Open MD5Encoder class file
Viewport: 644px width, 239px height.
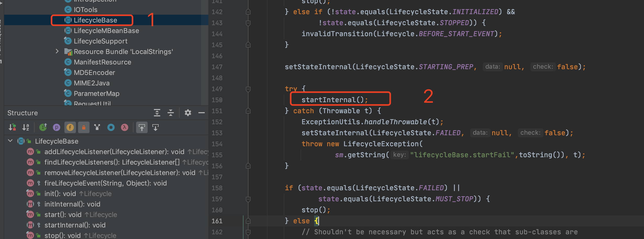(x=94, y=73)
